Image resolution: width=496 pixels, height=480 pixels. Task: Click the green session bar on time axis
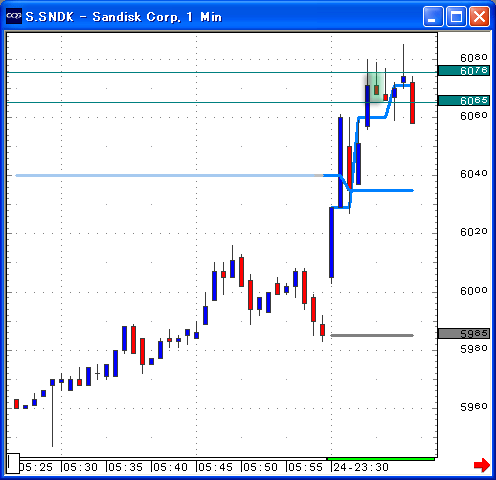tap(381, 459)
